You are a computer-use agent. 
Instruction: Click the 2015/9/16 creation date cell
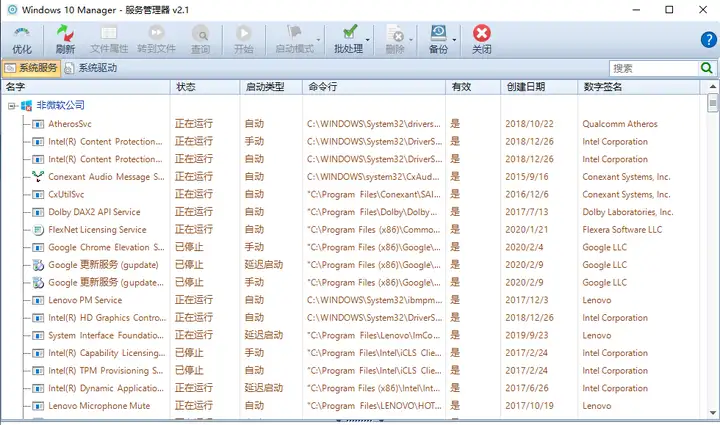(x=527, y=177)
